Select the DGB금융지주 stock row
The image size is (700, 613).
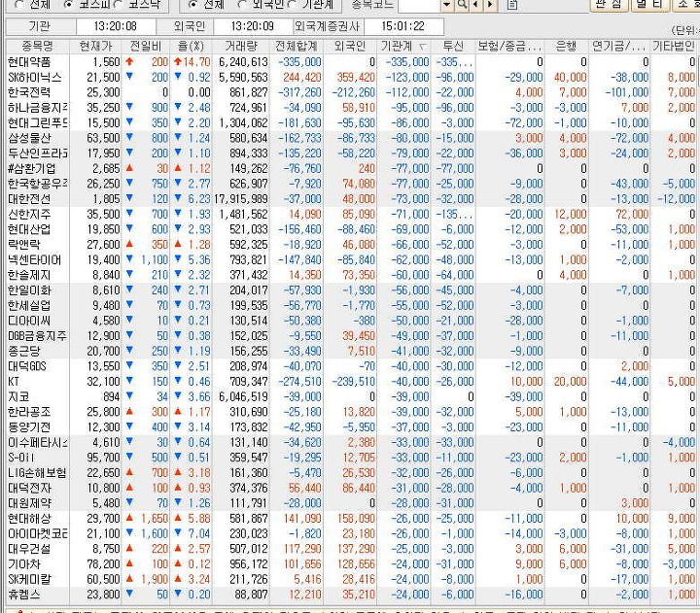350,335
